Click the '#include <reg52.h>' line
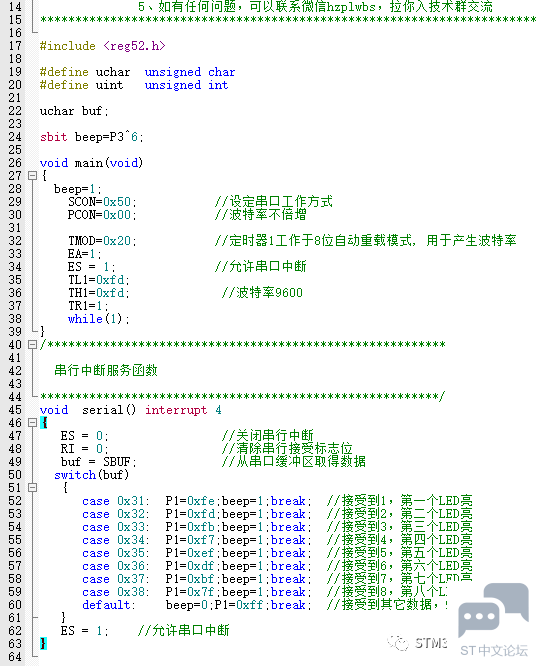Screen dimensions: 537x666 [x=102, y=46]
